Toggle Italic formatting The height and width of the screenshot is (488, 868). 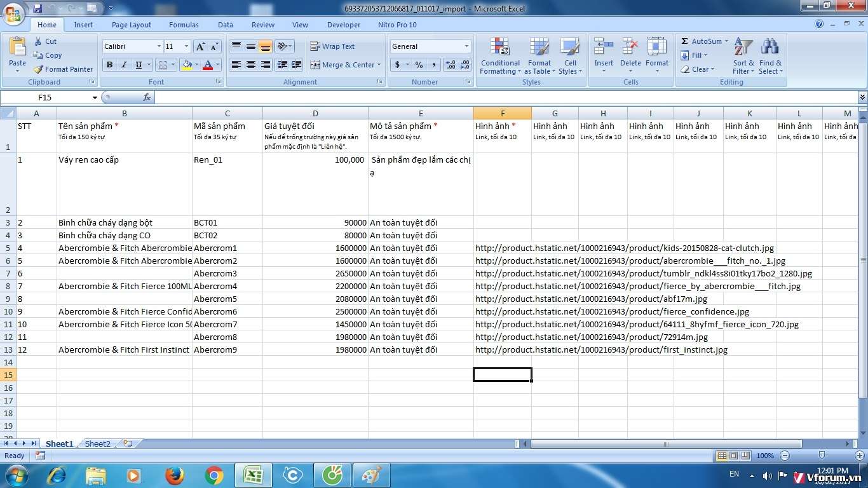(x=124, y=65)
